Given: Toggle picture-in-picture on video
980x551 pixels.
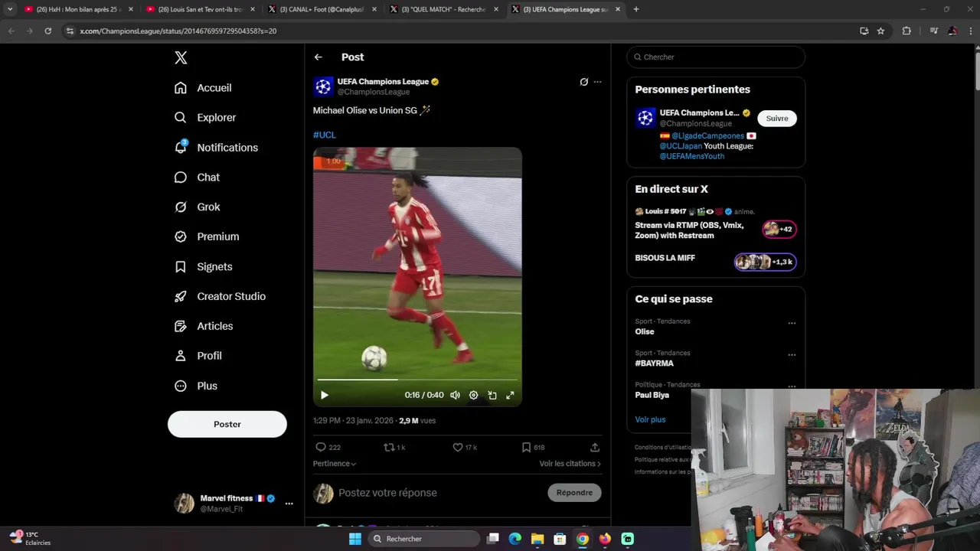Looking at the screenshot, I should (x=492, y=395).
